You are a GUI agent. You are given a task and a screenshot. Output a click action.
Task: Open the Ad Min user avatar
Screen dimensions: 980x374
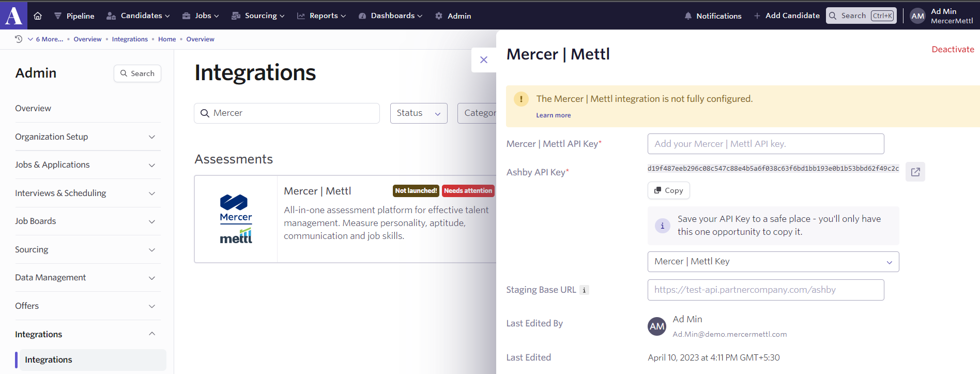(x=918, y=16)
